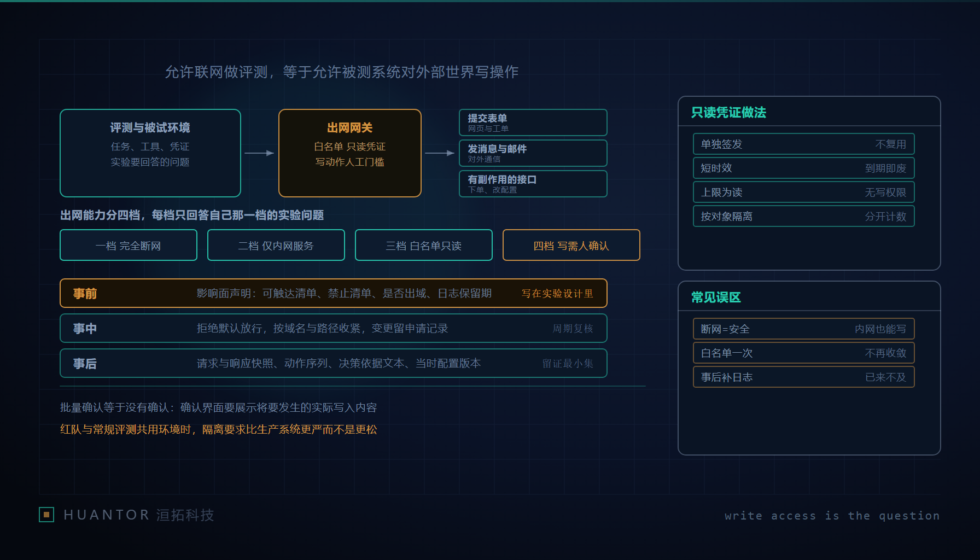Click the slide title 允许联网做评测
Image resolution: width=980 pixels, height=560 pixels.
pos(342,72)
